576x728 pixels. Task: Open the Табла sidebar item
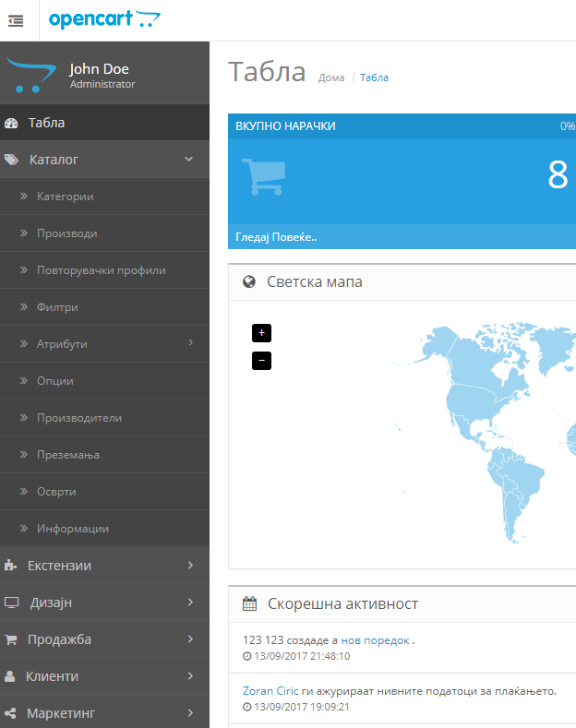(x=104, y=123)
